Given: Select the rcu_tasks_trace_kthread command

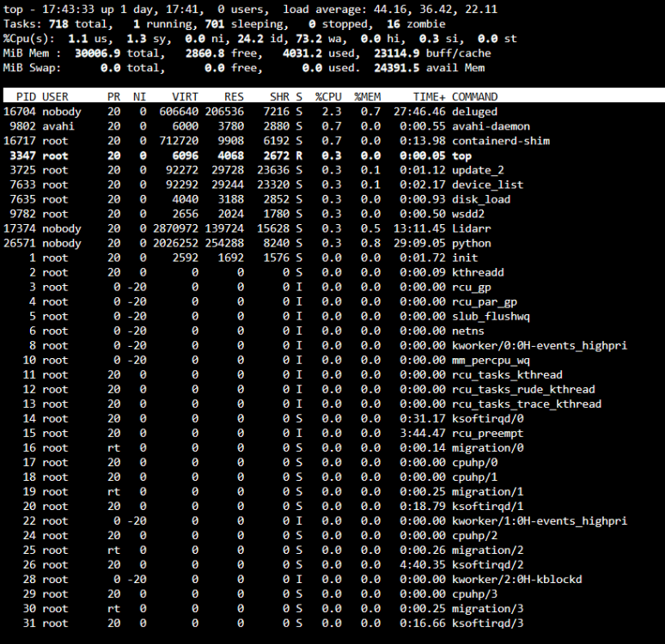Looking at the screenshot, I should point(527,404).
